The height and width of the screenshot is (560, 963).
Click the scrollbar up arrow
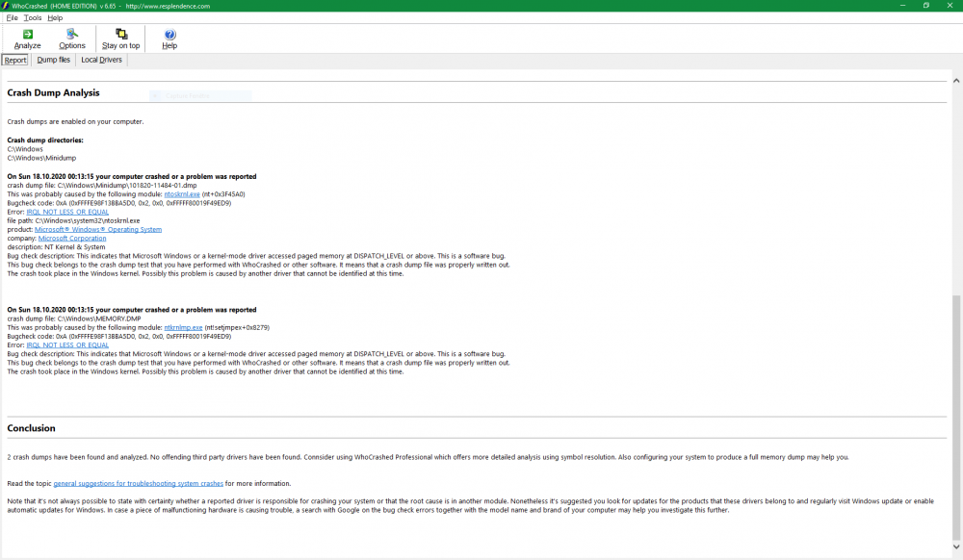click(x=956, y=81)
